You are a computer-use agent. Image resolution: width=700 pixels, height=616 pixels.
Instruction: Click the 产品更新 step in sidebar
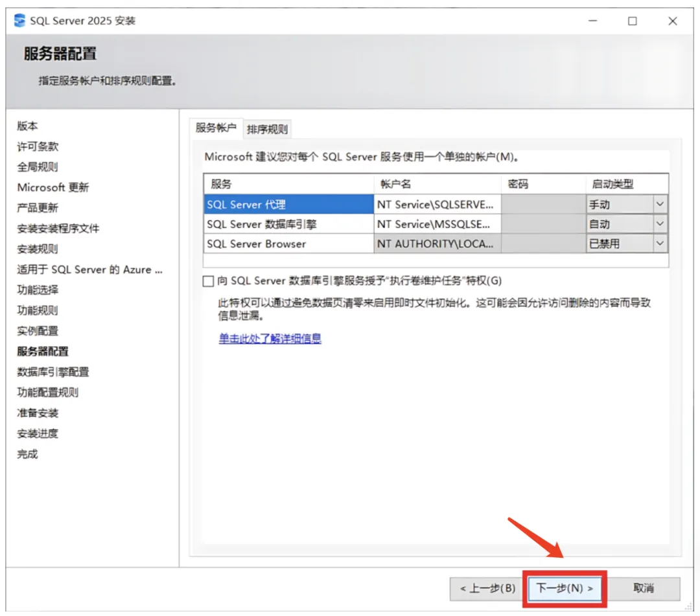pos(38,209)
